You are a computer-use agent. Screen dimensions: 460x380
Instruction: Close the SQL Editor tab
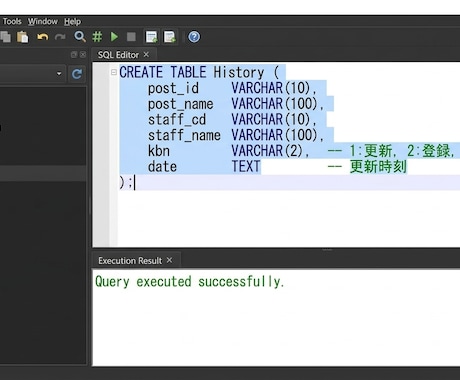[146, 54]
